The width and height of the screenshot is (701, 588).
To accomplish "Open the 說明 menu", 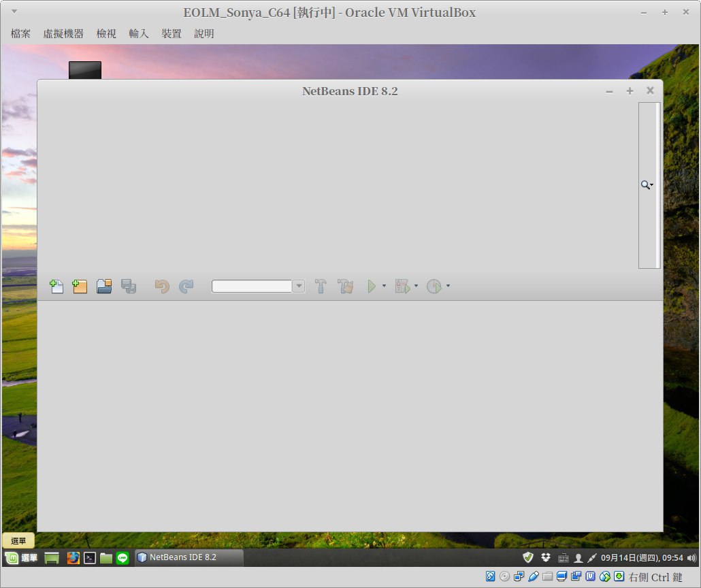I will [204, 33].
